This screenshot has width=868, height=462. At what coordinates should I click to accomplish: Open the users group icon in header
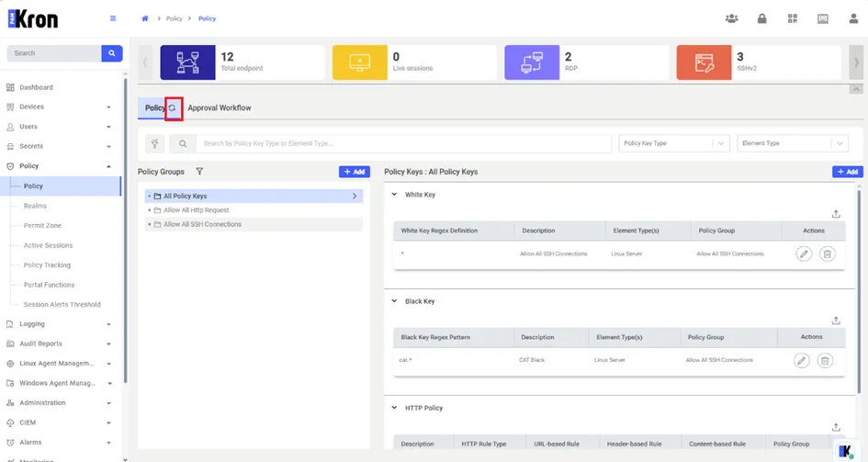732,18
